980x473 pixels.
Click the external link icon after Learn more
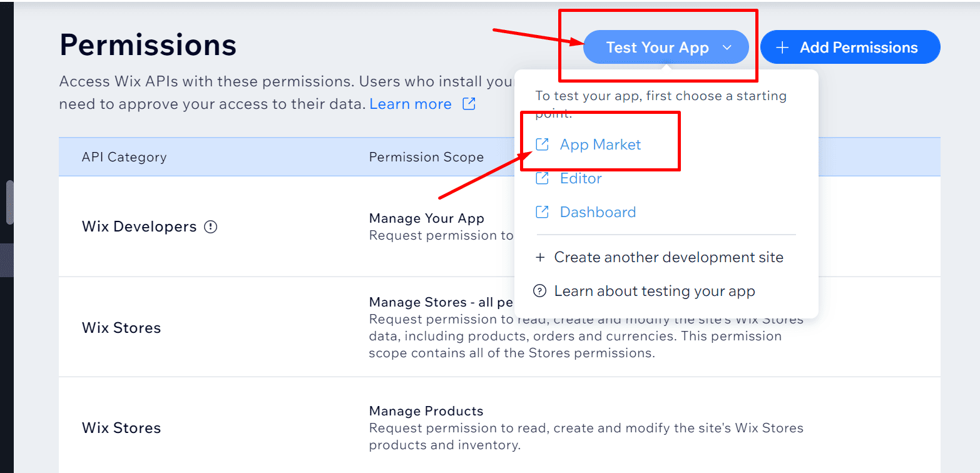(469, 104)
